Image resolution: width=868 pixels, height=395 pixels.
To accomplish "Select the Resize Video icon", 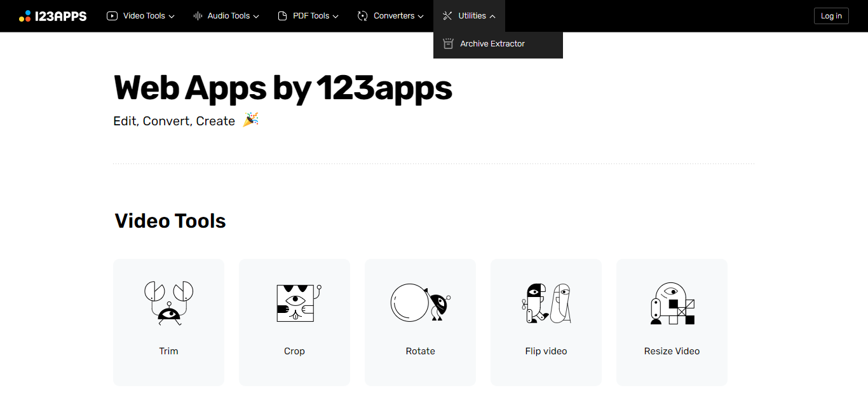I will [672, 303].
